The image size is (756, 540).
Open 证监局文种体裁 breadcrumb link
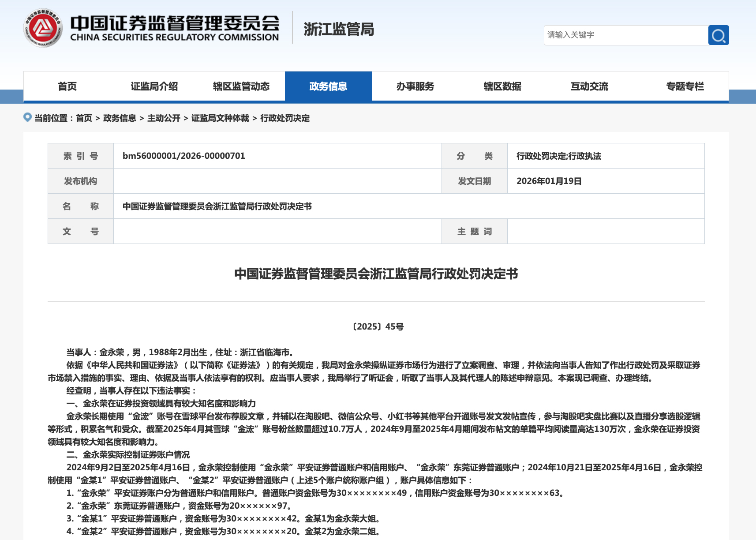click(x=220, y=118)
